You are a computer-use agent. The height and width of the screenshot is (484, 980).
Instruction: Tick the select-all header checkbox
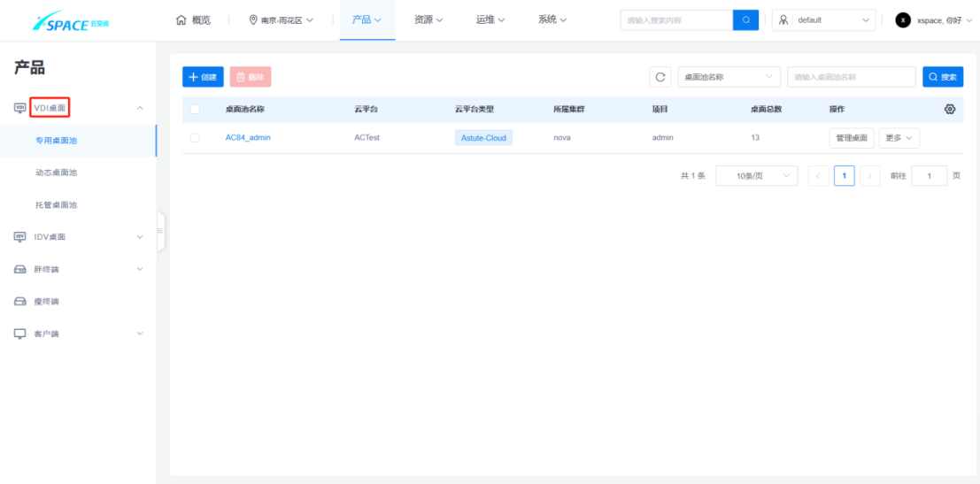(x=195, y=110)
